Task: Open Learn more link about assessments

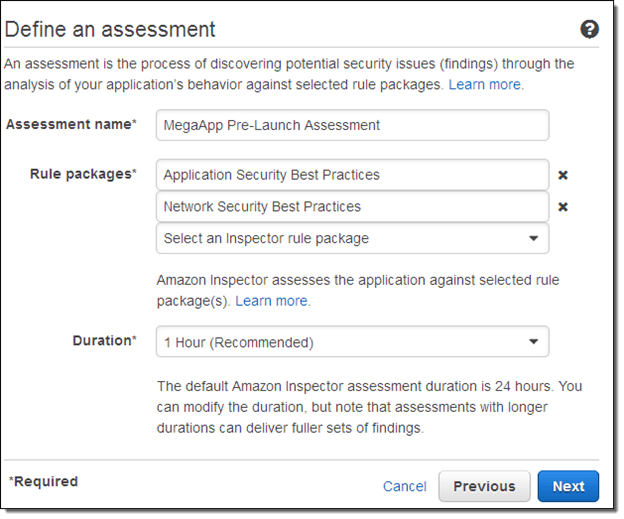Action: (486, 84)
